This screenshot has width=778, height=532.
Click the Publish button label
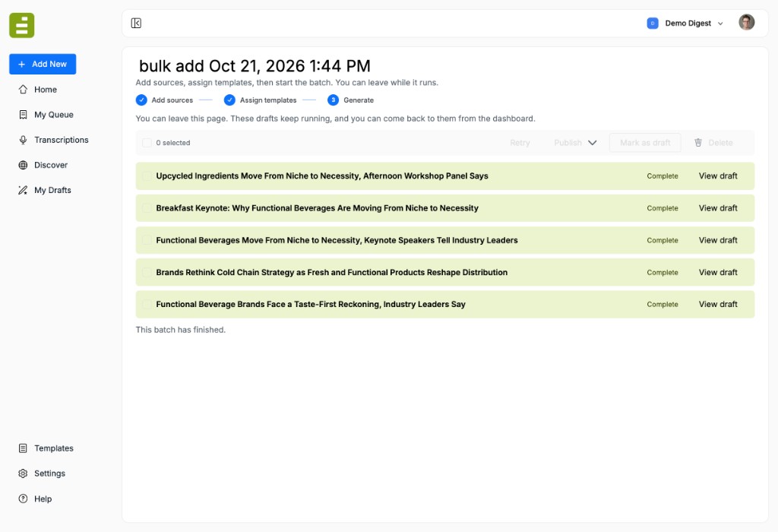(568, 143)
